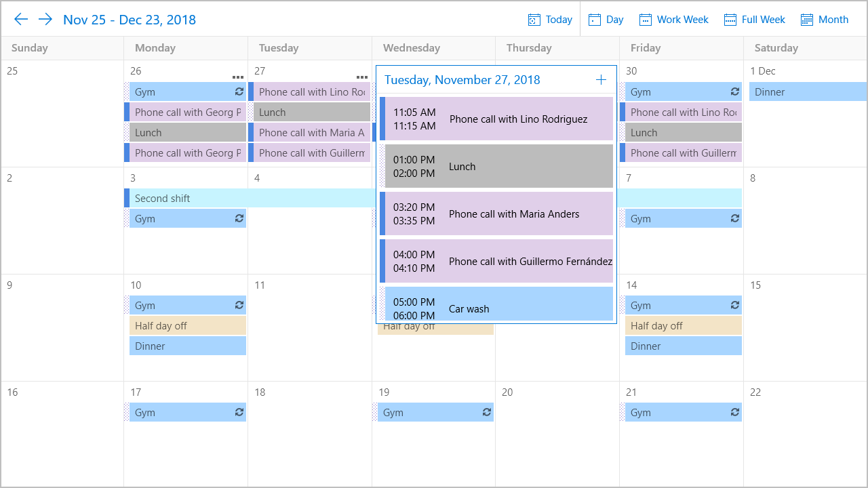
Task: Click recurrence icon on Monday 26 Gym
Action: click(239, 91)
